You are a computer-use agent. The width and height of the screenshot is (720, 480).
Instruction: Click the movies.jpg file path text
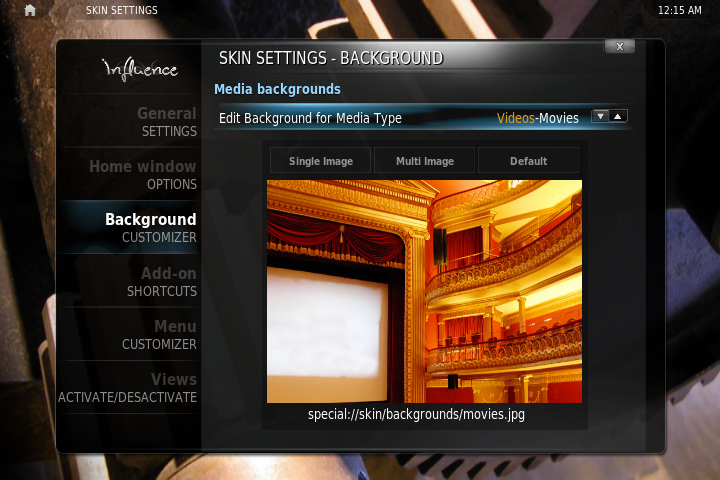click(416, 414)
